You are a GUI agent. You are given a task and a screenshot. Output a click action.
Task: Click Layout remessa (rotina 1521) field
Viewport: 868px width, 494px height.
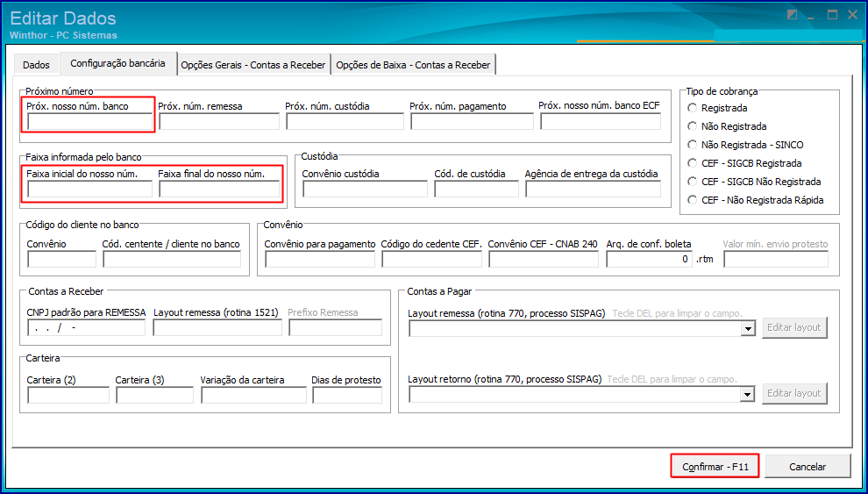pos(217,328)
